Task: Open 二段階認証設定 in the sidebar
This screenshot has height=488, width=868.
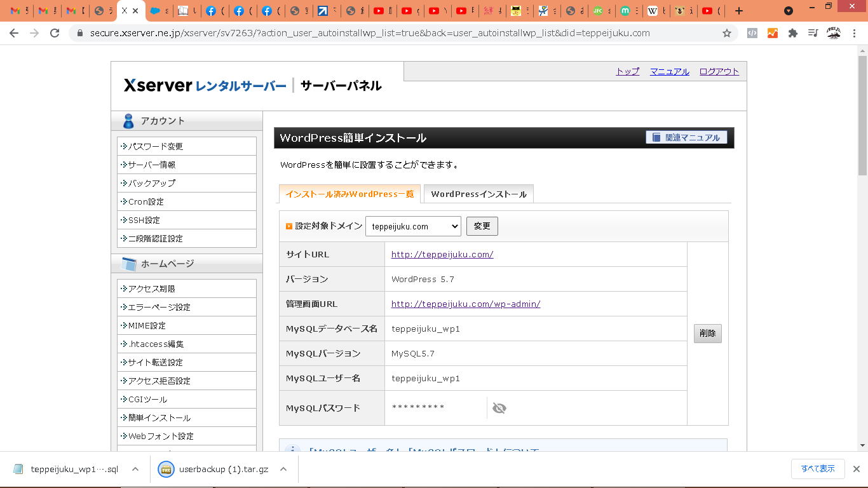Action: pos(187,238)
